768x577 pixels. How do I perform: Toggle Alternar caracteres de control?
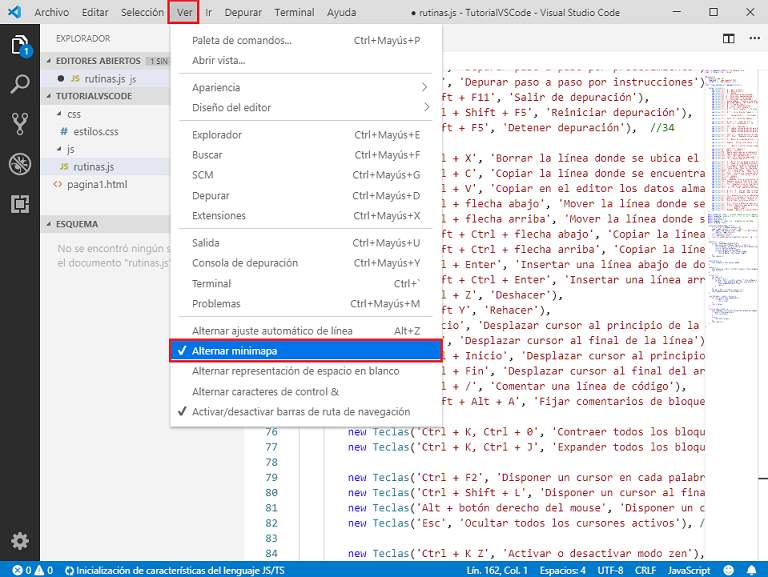click(x=306, y=391)
